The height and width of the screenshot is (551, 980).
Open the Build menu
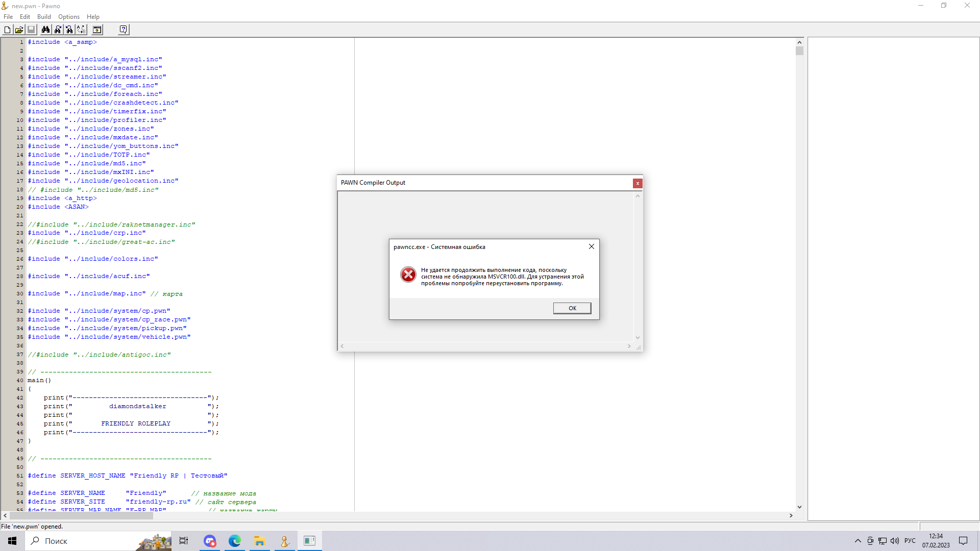[44, 17]
